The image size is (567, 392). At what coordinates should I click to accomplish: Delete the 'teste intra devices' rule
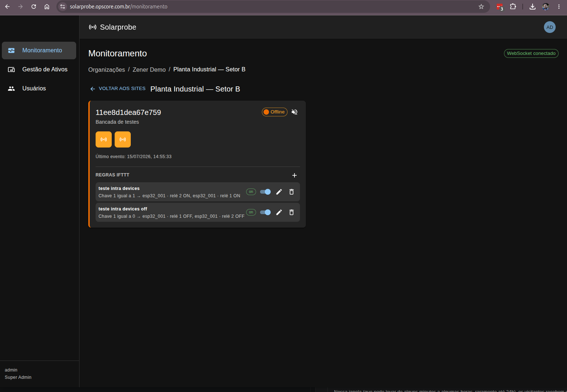click(x=292, y=192)
